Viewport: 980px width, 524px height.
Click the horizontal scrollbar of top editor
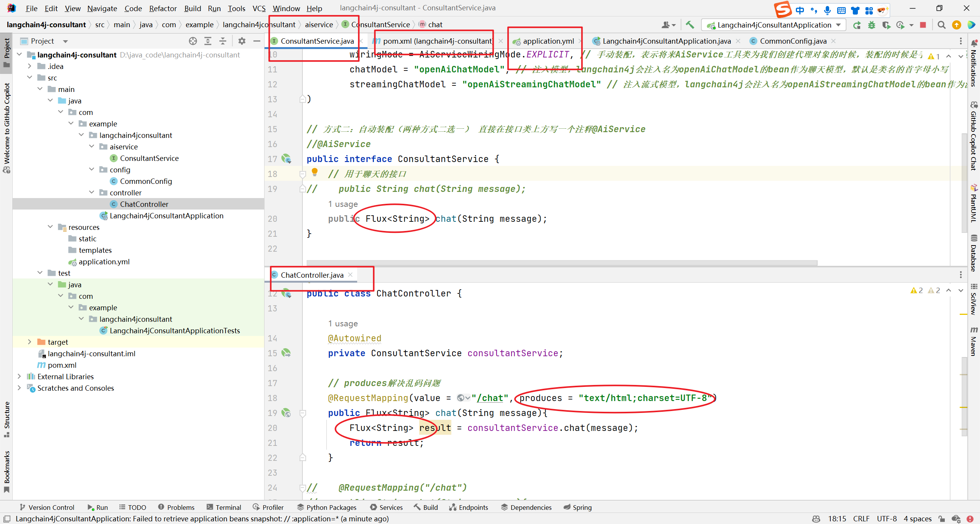click(x=562, y=263)
